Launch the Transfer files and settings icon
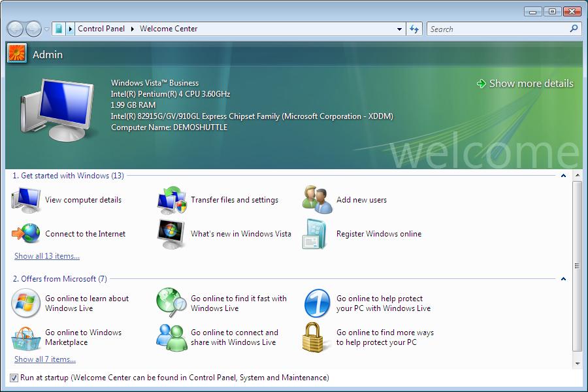Viewport: 588px width, 392px height. 171,200
